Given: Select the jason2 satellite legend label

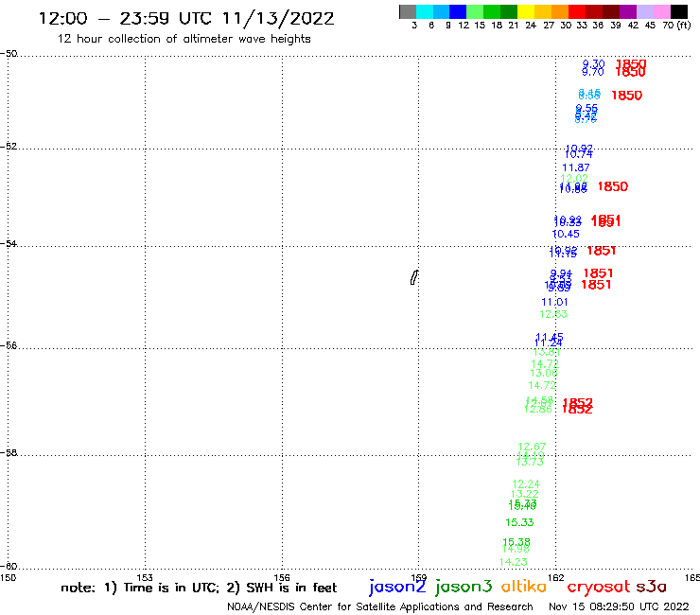Looking at the screenshot, I should point(397,587).
